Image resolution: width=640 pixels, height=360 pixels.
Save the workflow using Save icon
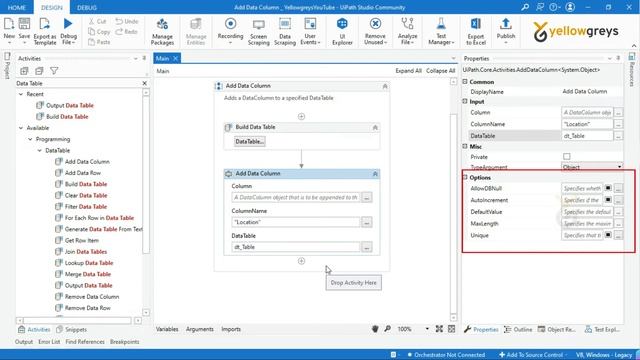pos(24,24)
